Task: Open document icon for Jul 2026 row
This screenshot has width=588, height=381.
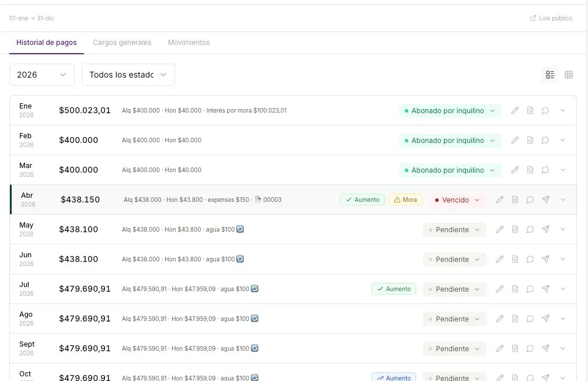Action: click(515, 289)
